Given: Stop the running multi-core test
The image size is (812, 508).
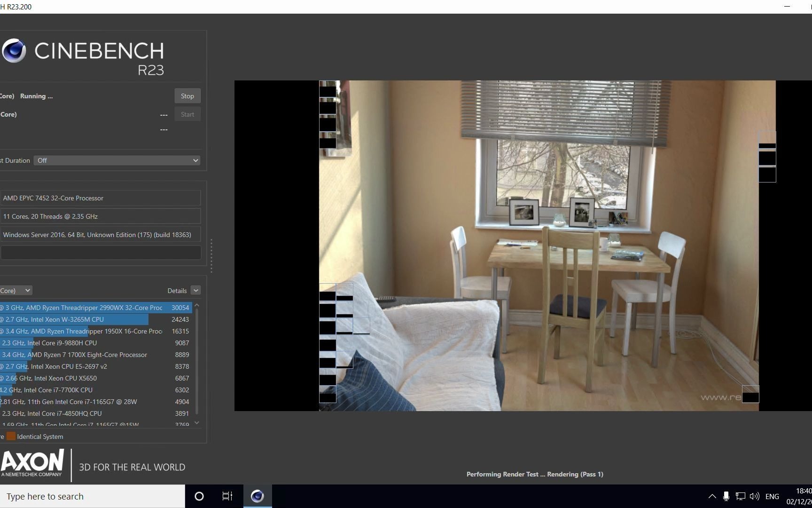Looking at the screenshot, I should (187, 96).
